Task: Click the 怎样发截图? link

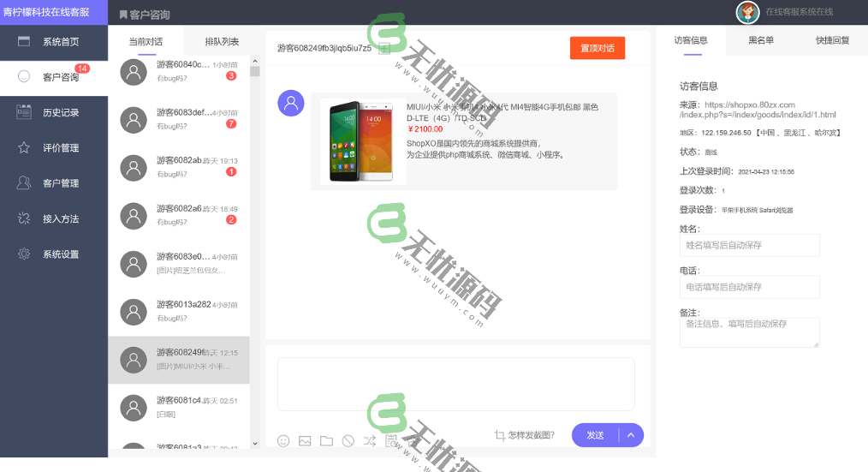Action: [x=531, y=435]
